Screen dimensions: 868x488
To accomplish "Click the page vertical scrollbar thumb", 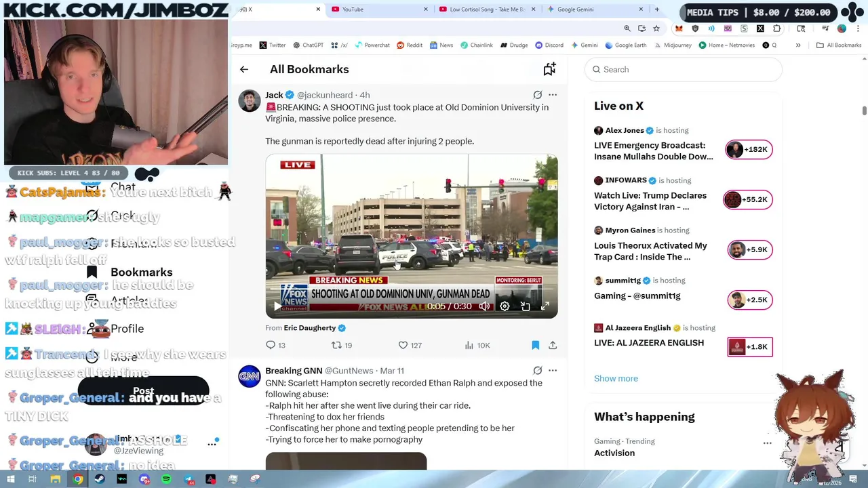I will pyautogui.click(x=864, y=111).
